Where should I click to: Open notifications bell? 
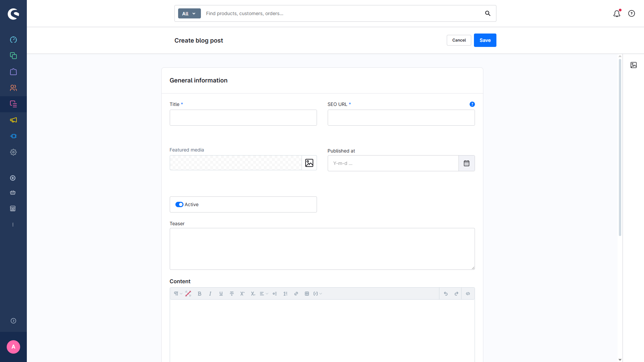click(x=616, y=14)
